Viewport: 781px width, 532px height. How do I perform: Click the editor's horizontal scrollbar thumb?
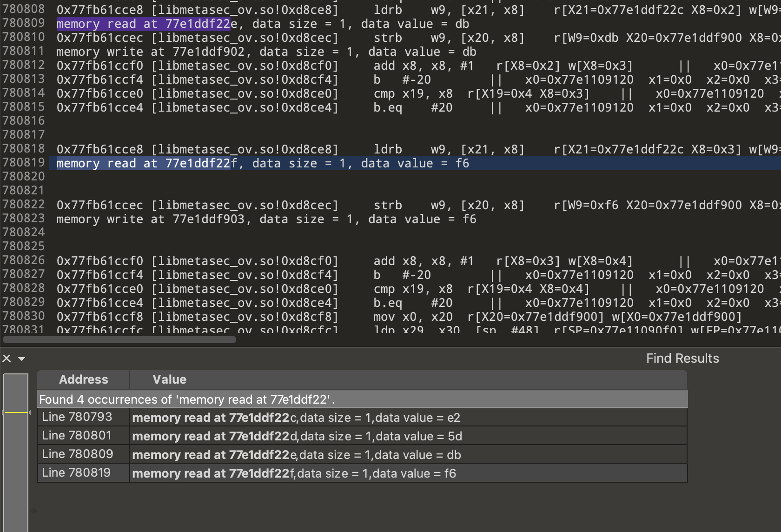coord(119,339)
